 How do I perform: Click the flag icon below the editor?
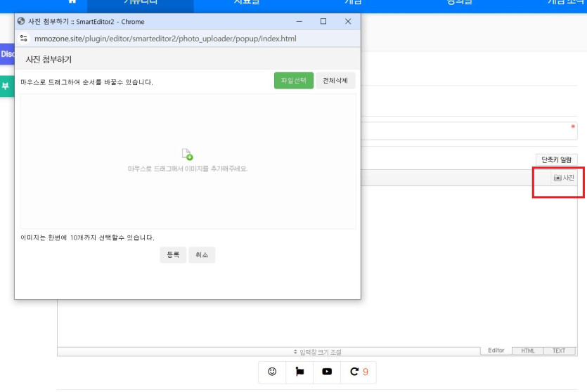pos(300,372)
